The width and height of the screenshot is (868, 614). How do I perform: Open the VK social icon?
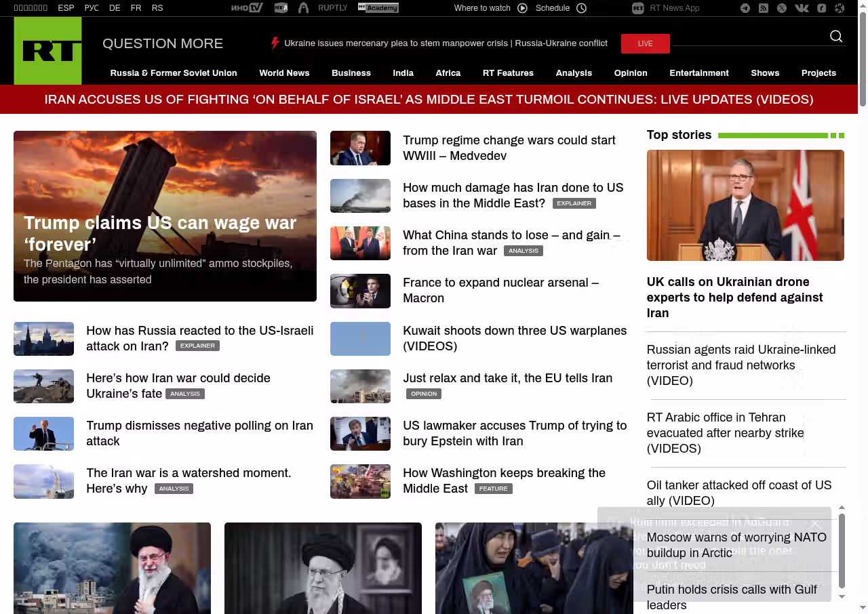(x=802, y=8)
